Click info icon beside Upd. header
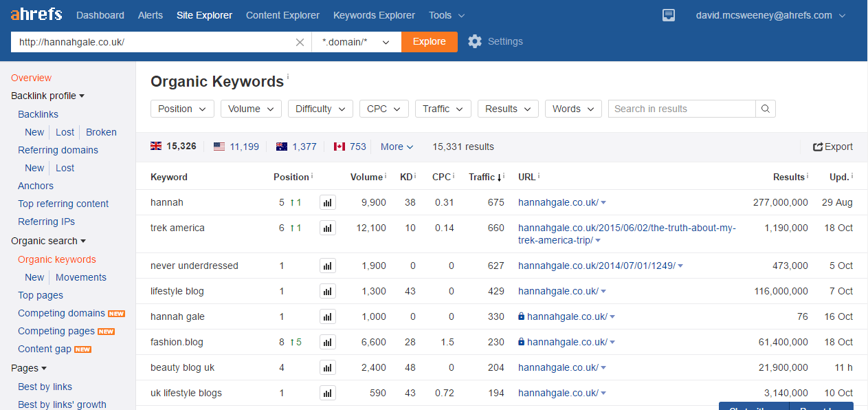Screen dimensions: 868x410 852,176
